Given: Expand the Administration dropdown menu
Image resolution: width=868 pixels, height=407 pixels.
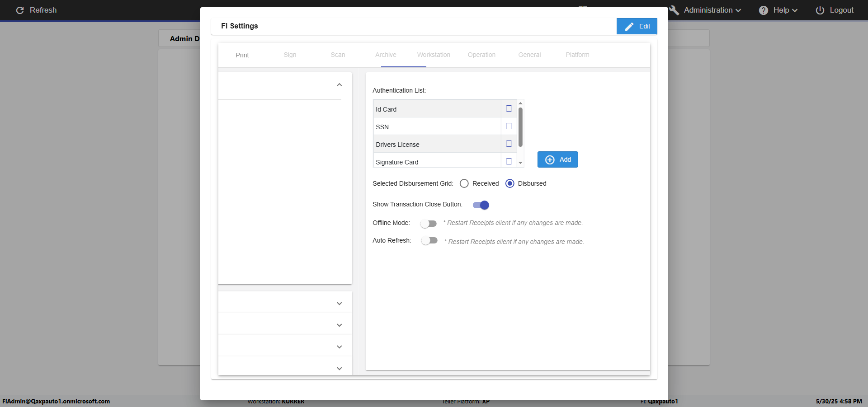Looking at the screenshot, I should coord(738,10).
